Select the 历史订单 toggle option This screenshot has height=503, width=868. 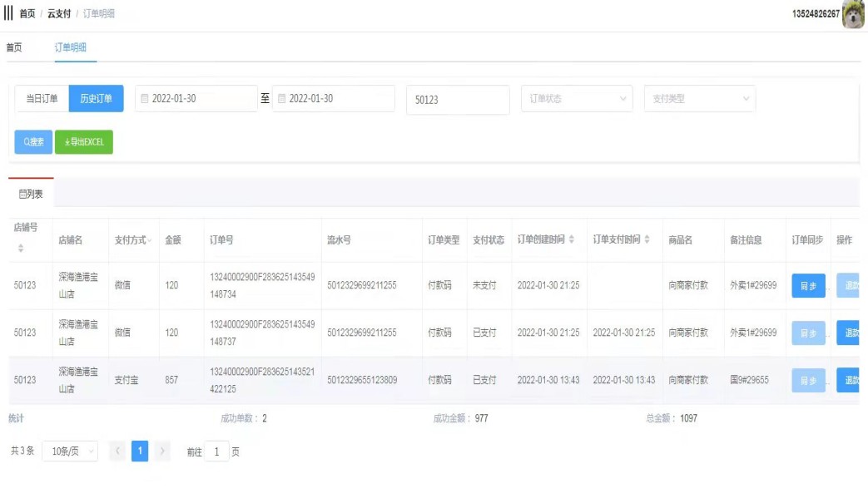pos(96,99)
